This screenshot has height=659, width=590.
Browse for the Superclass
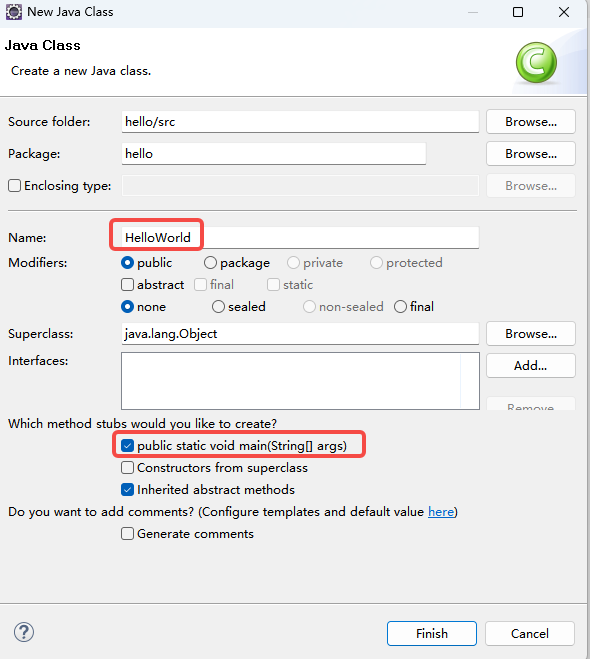coord(531,333)
